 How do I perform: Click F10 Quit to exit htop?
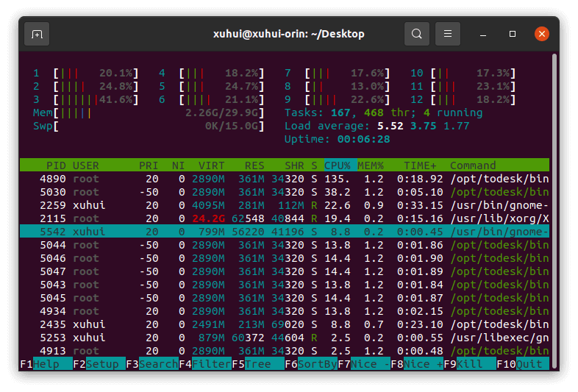523,364
